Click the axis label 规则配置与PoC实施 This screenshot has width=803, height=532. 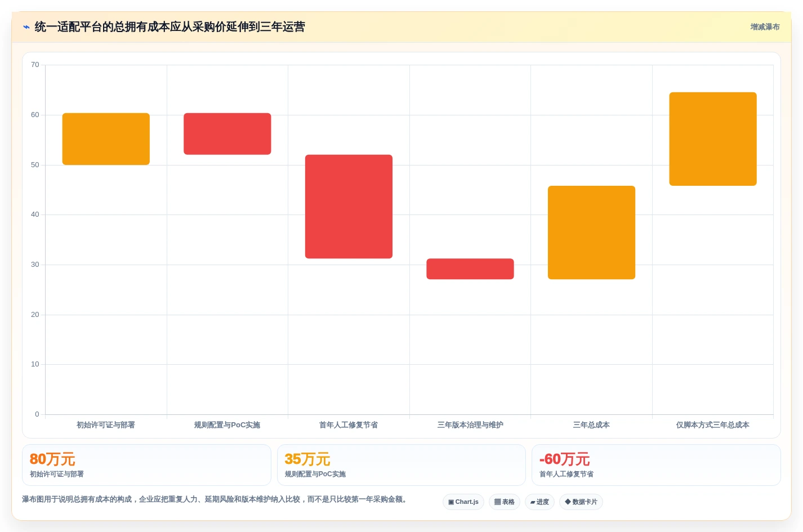point(227,425)
